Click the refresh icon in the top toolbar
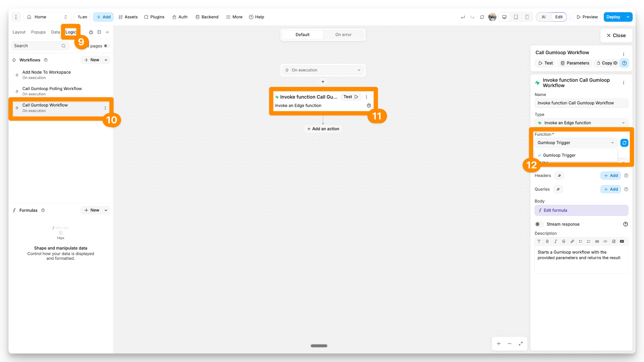 pyautogui.click(x=482, y=17)
